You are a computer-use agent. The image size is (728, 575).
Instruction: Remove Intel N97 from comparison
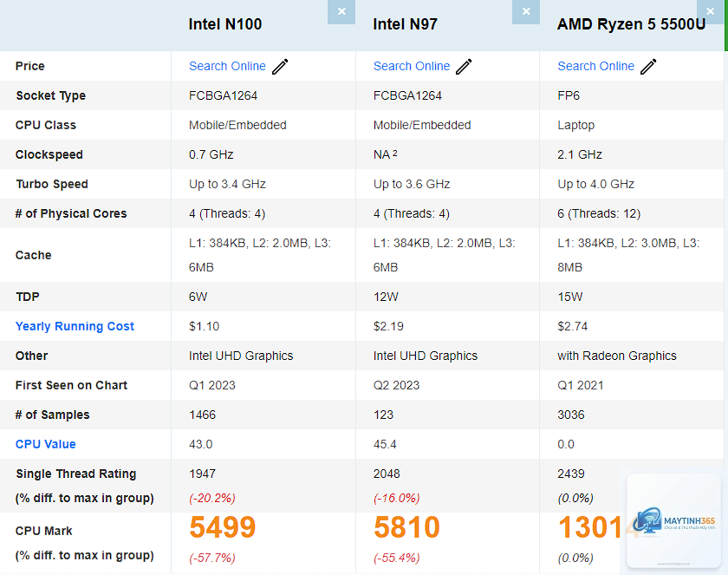tap(526, 11)
